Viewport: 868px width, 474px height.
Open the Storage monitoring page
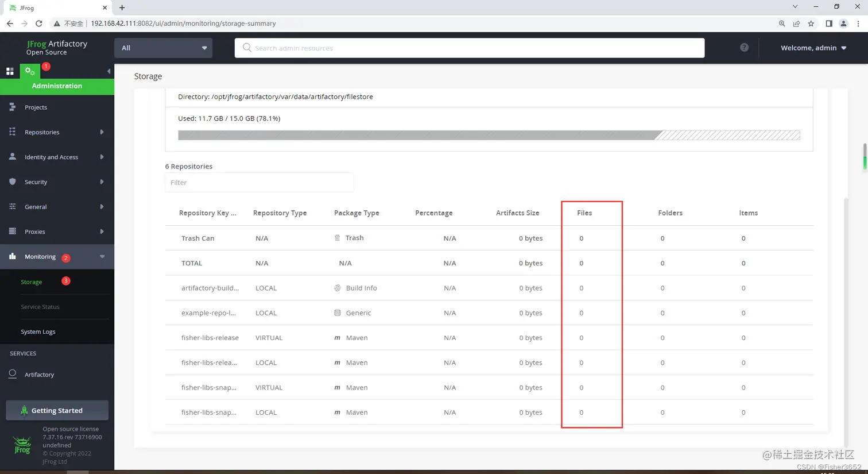pyautogui.click(x=32, y=282)
